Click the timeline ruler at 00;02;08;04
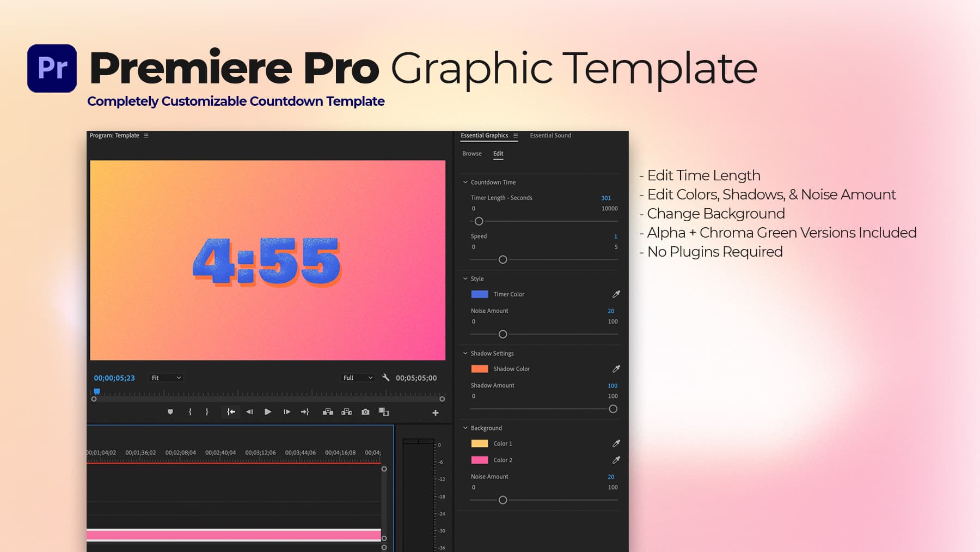 tap(181, 453)
